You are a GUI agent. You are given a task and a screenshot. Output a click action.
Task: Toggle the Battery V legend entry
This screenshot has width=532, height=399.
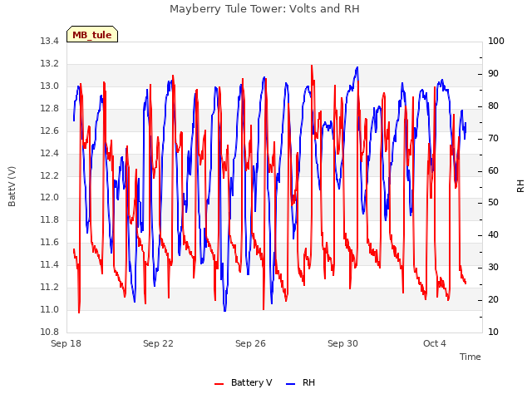point(244,382)
